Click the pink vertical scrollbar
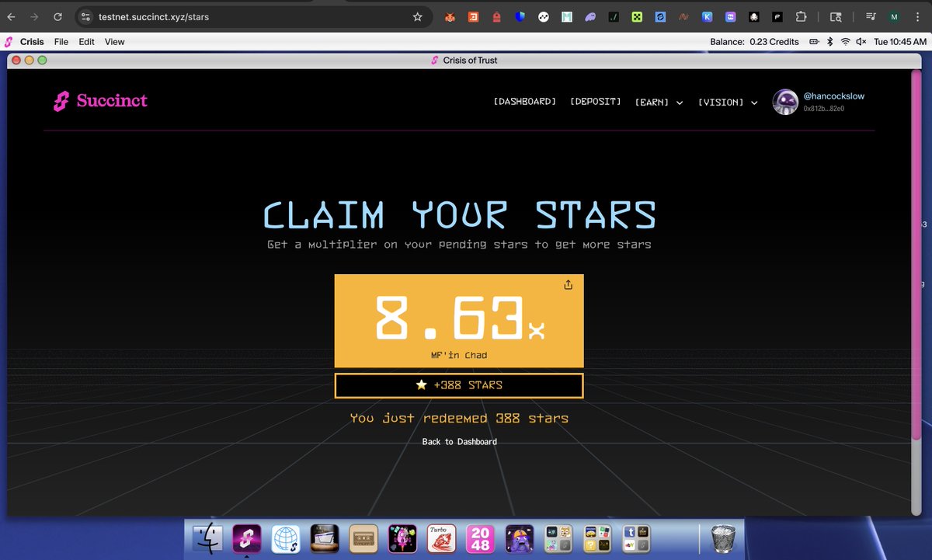932x560 pixels. point(918,256)
